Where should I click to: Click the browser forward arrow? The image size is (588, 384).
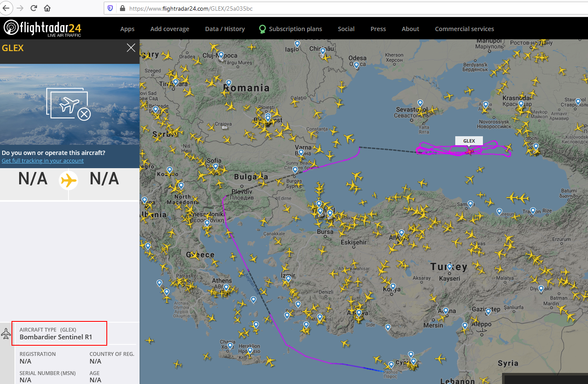pyautogui.click(x=20, y=8)
